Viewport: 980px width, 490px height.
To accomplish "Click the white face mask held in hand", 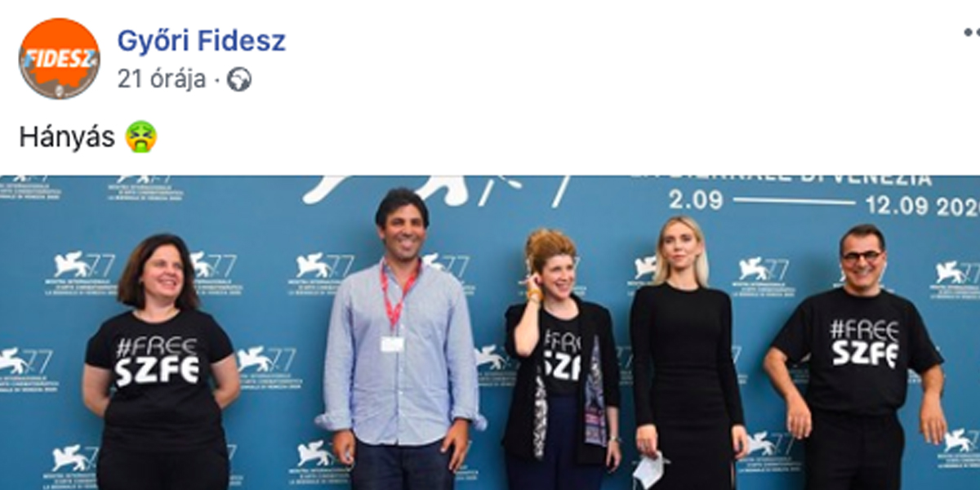I will tap(651, 471).
